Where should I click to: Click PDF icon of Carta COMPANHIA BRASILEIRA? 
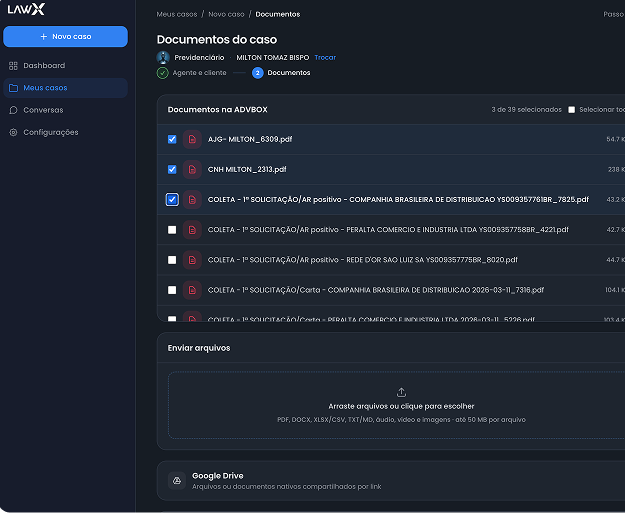(x=192, y=290)
